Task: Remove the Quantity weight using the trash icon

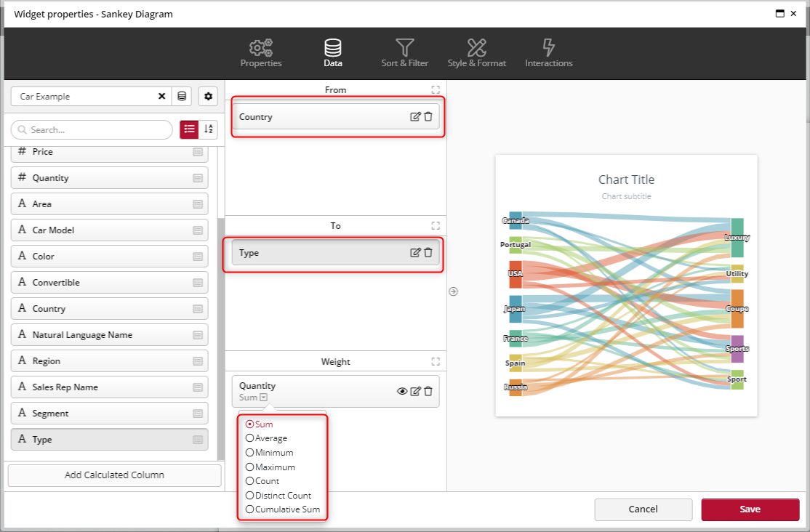Action: click(429, 391)
